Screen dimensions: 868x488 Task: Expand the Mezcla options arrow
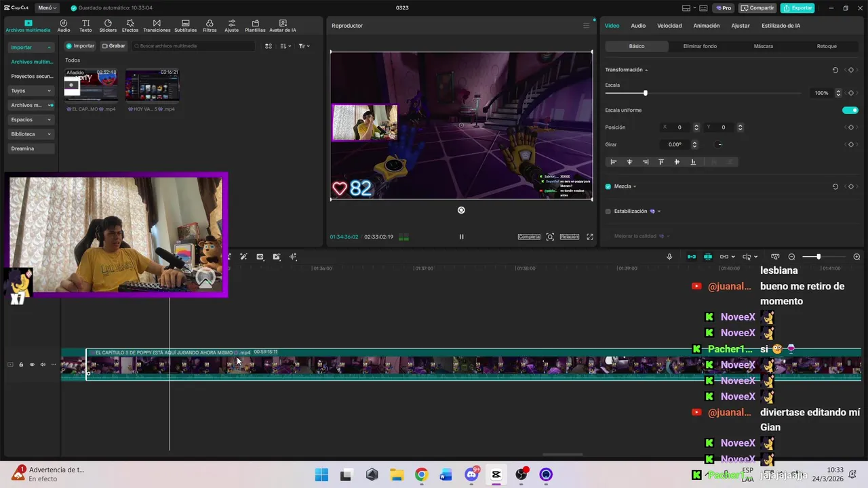point(635,186)
